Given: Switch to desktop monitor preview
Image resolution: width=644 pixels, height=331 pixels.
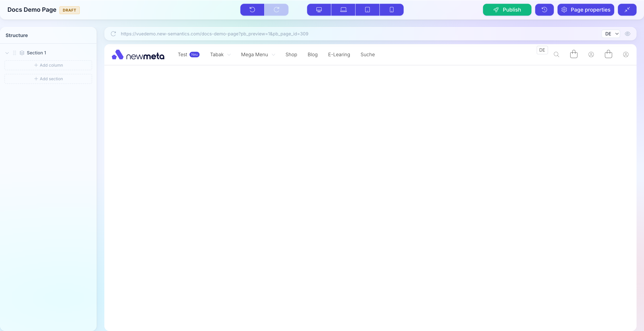Looking at the screenshot, I should 319,10.
